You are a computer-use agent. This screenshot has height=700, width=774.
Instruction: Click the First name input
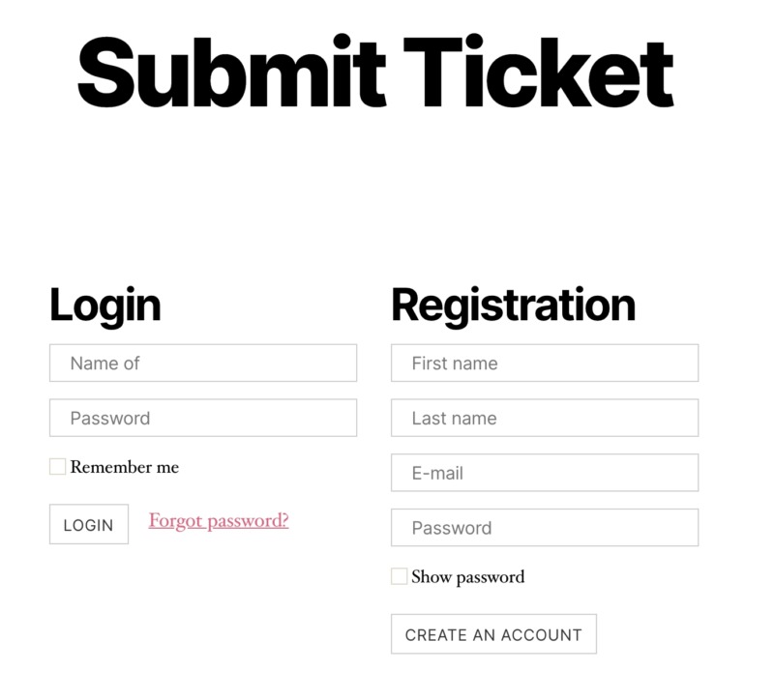point(544,363)
